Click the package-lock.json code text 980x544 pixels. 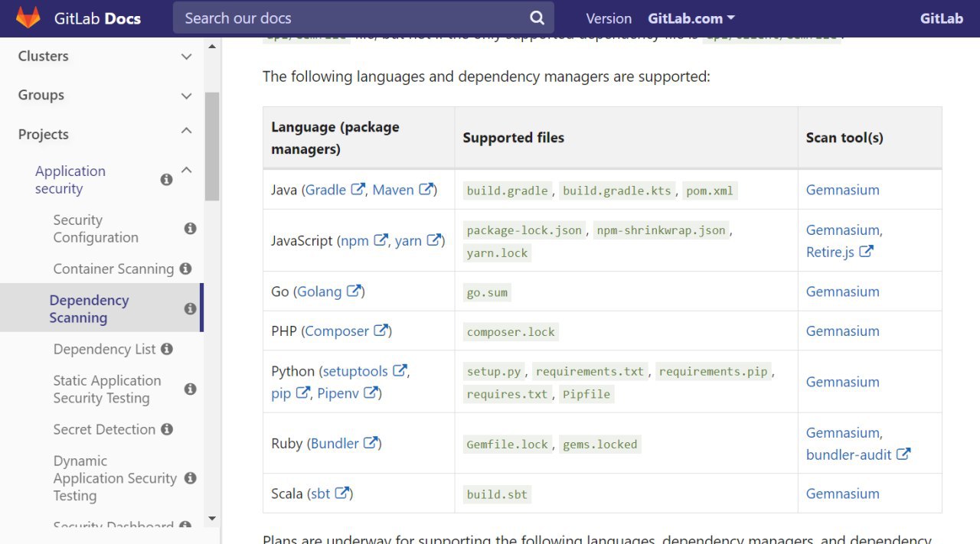pos(524,230)
